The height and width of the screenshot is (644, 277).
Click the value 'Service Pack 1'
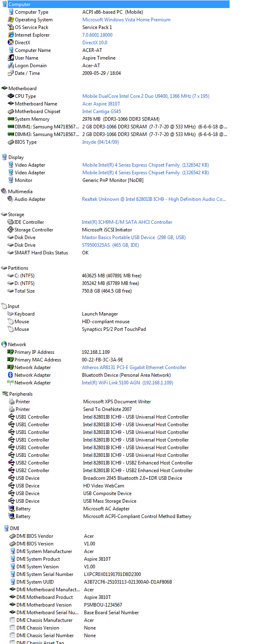coord(97,27)
